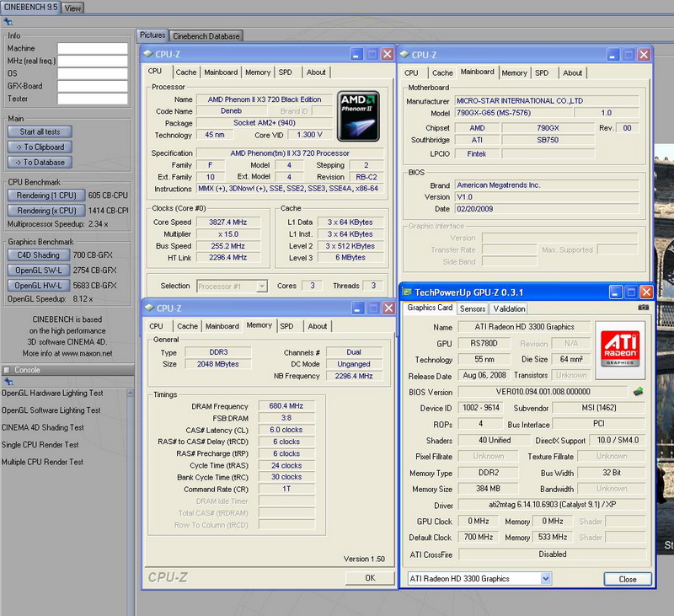This screenshot has width=674, height=616.
Task: Open the Sensors tab in GPU-Z
Action: click(x=472, y=309)
